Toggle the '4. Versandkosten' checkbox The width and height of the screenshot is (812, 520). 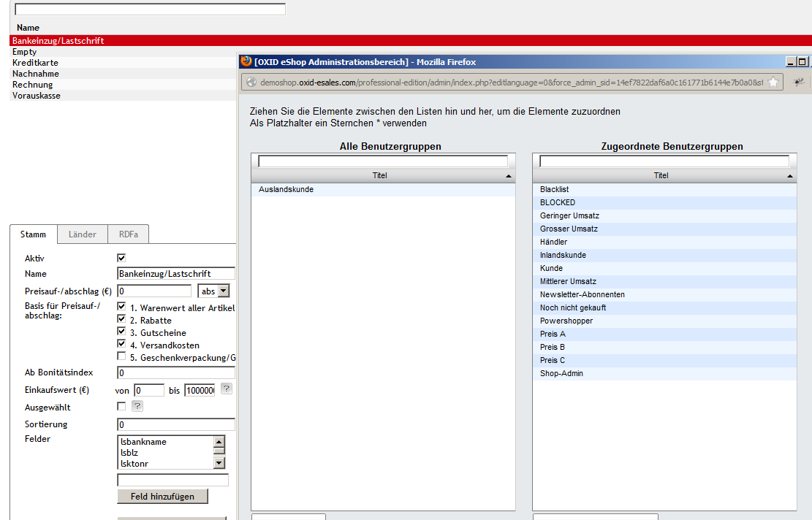pyautogui.click(x=121, y=344)
